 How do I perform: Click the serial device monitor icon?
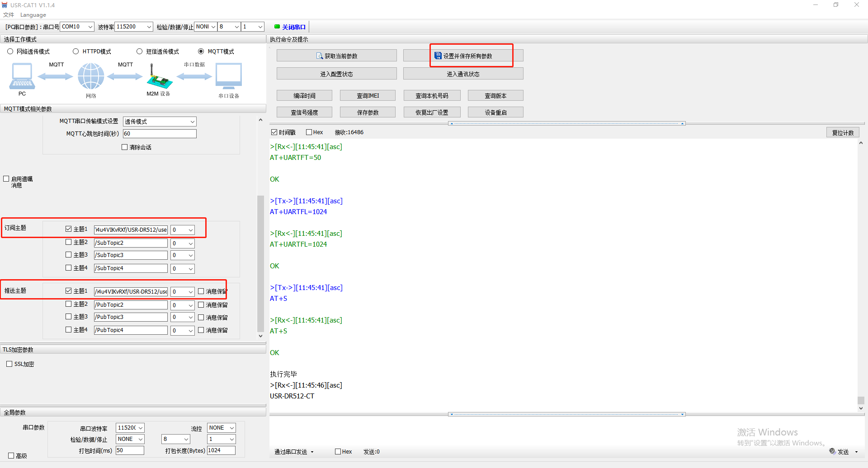pyautogui.click(x=228, y=76)
